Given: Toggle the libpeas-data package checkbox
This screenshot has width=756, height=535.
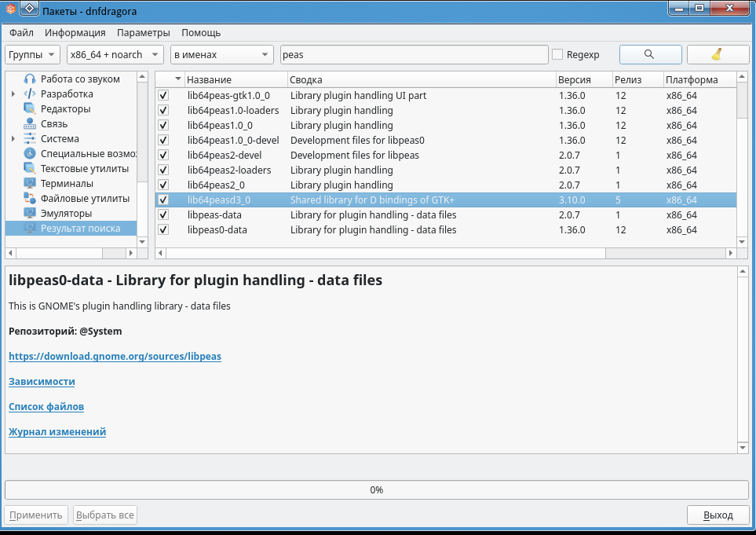Looking at the screenshot, I should pyautogui.click(x=163, y=215).
